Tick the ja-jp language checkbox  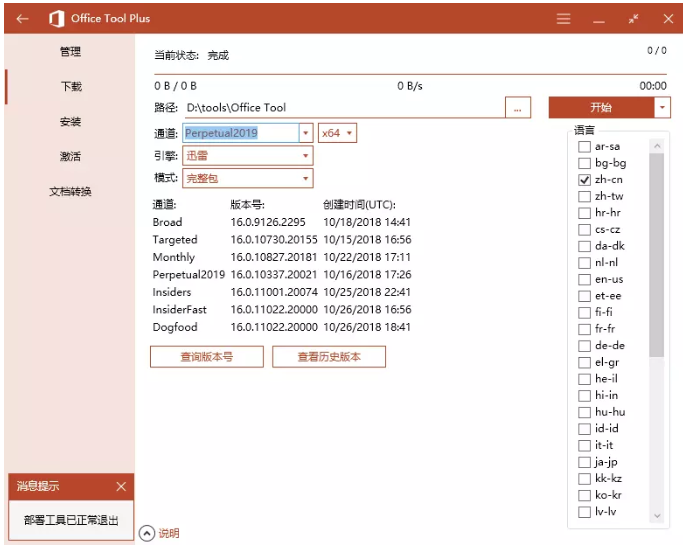[x=584, y=462]
